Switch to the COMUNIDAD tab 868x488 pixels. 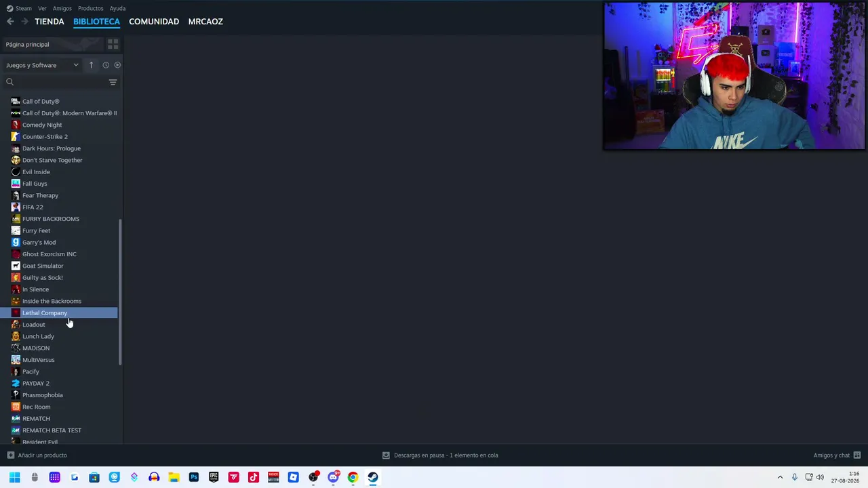(154, 22)
